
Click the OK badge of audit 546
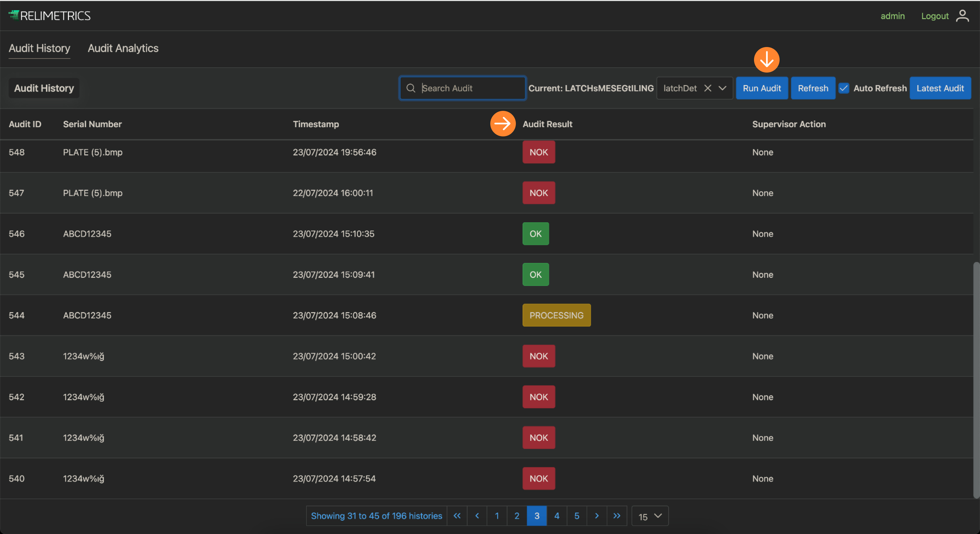coord(536,234)
